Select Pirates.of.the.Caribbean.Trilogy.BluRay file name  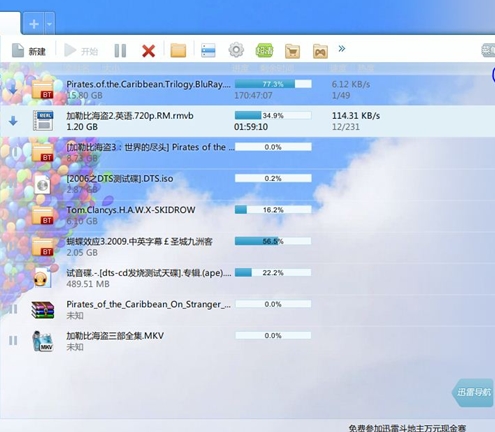(148, 84)
